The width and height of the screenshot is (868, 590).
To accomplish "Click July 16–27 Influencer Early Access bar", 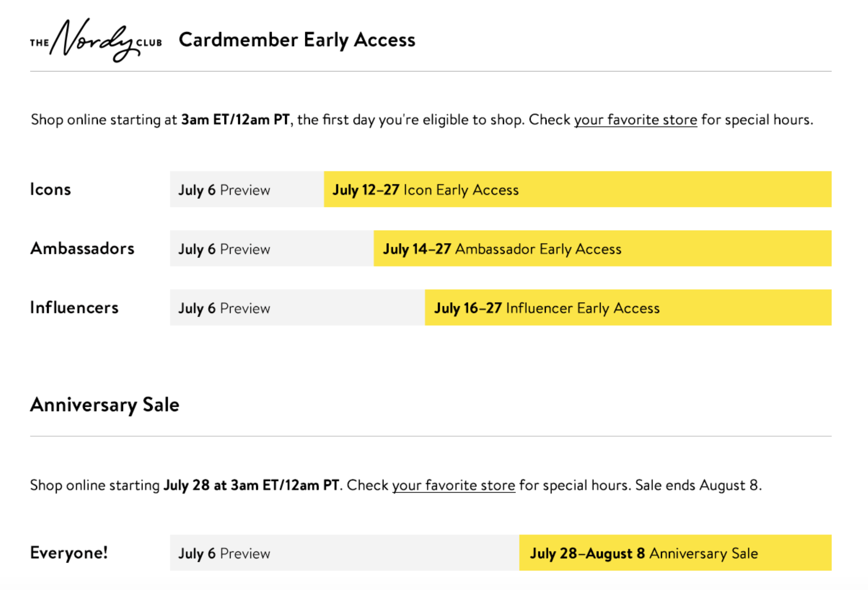I will pyautogui.click(x=628, y=308).
